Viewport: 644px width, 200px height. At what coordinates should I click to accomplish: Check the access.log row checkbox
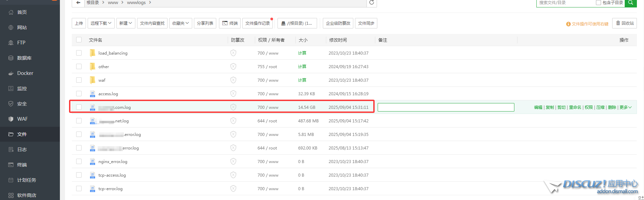click(x=79, y=94)
